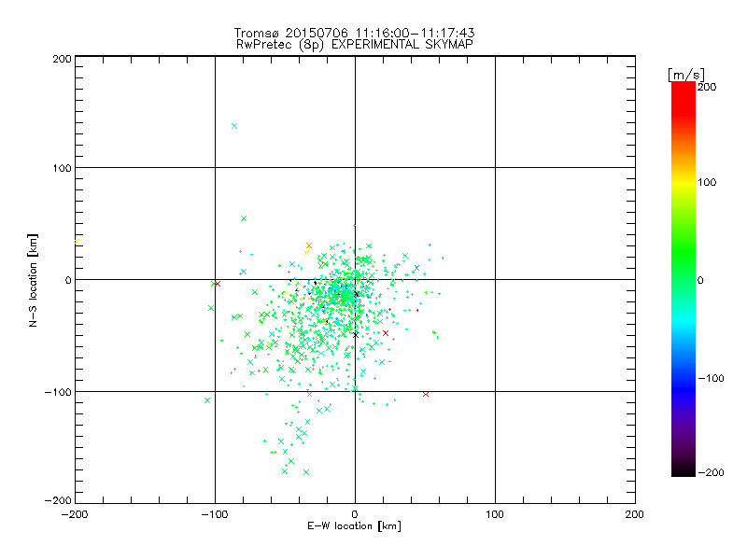Click the plot title 'Tromsø 20150706 11:16:00-11:17:43'
The image size is (747, 560).
tap(355, 33)
